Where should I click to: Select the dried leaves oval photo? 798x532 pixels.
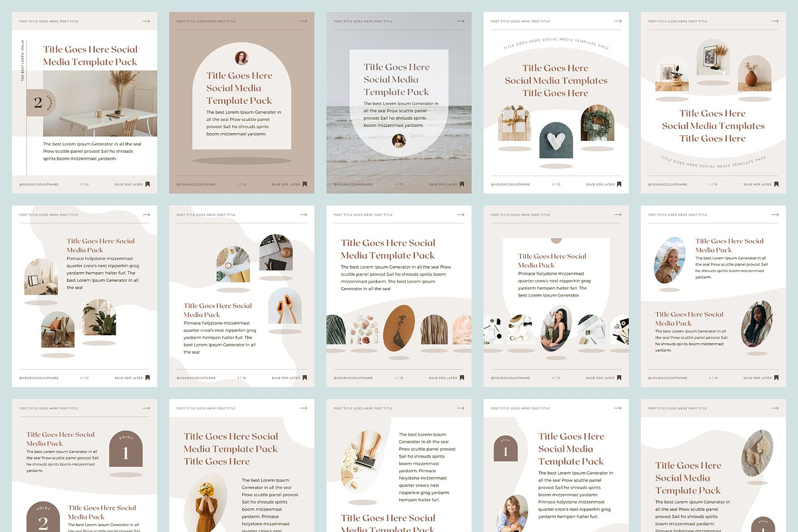click(x=757, y=454)
